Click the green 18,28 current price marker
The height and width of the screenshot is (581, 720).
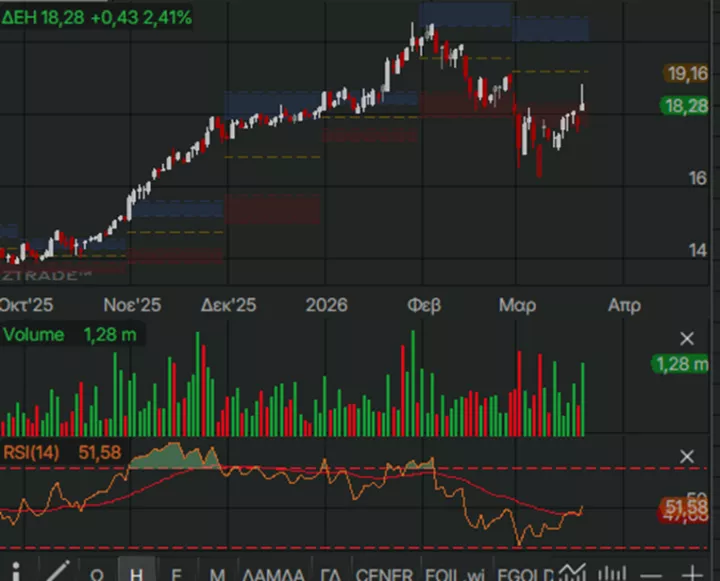(685, 106)
